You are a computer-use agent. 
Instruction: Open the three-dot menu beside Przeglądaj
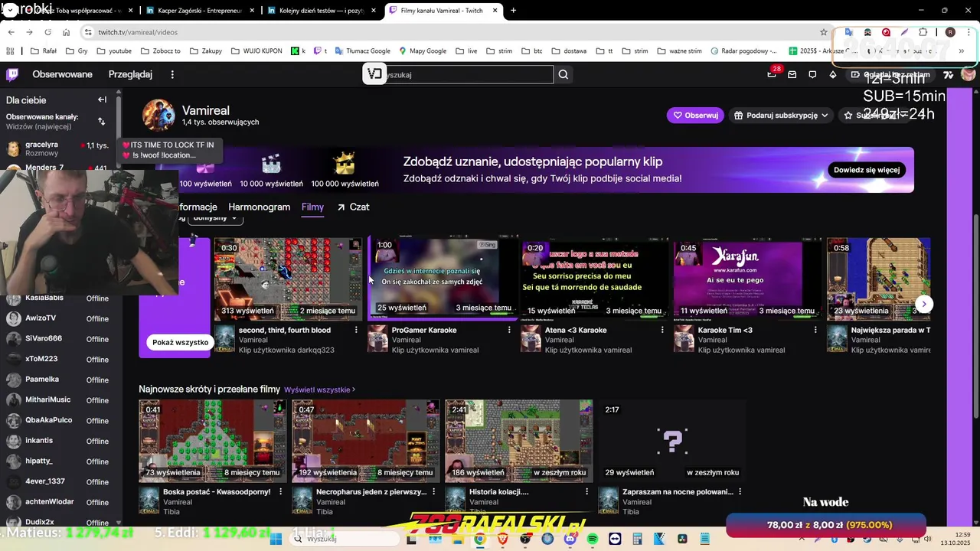click(x=172, y=74)
